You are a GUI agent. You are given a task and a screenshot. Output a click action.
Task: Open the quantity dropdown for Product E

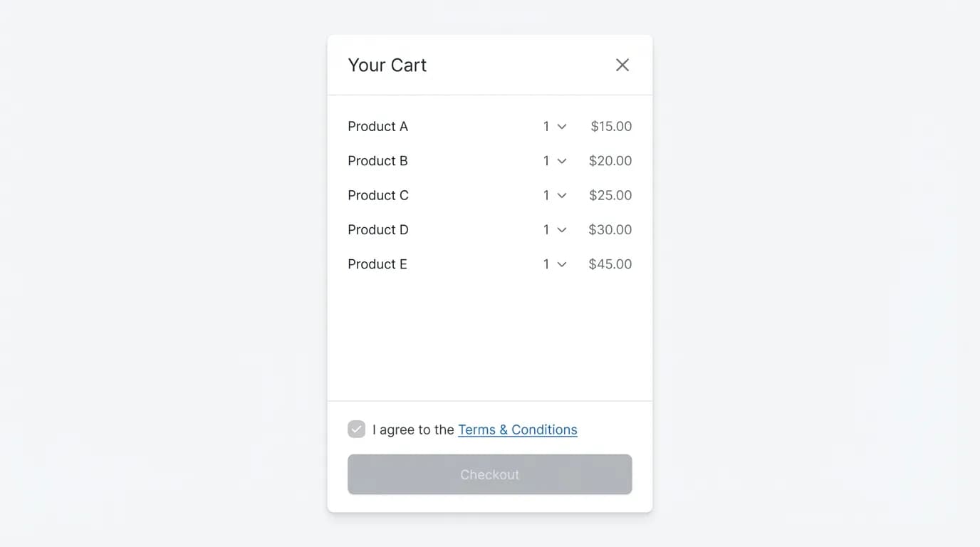click(x=555, y=264)
